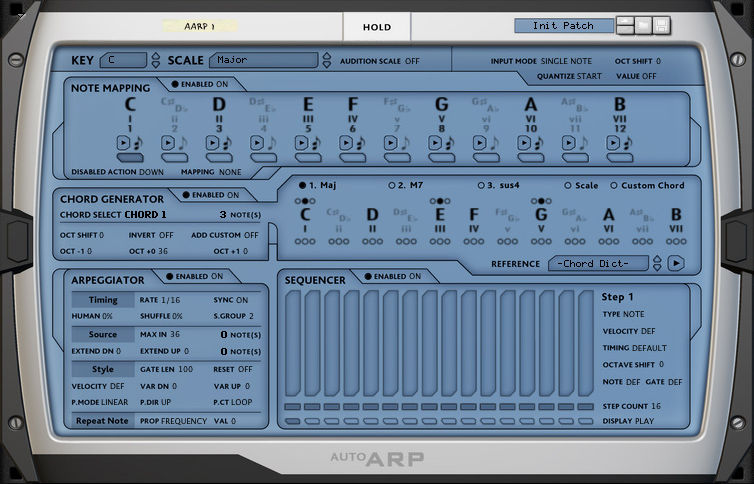
Task: Select the M7 chord radio option
Action: pyautogui.click(x=390, y=185)
